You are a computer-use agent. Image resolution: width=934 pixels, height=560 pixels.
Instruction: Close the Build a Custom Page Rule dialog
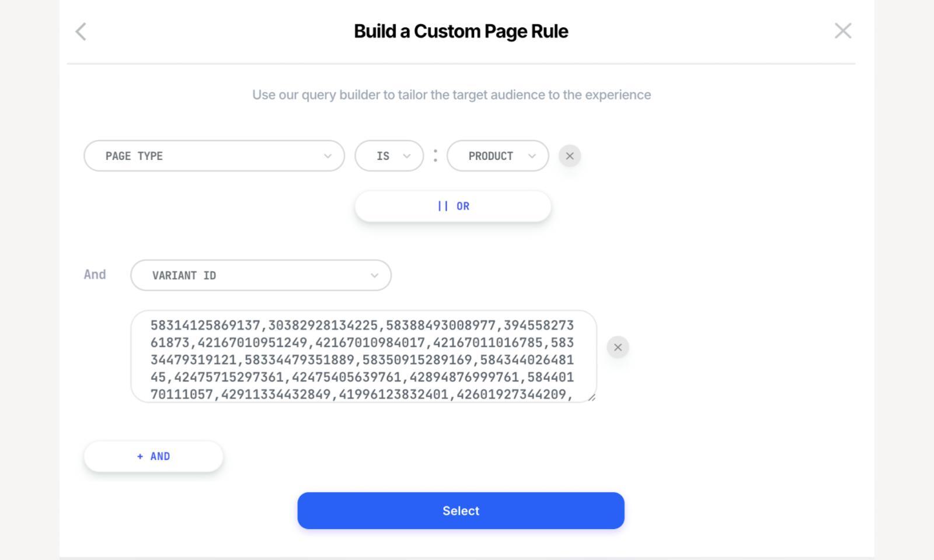click(x=843, y=31)
